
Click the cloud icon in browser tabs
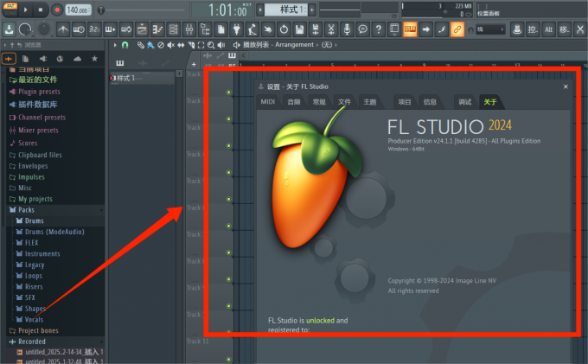(77, 59)
